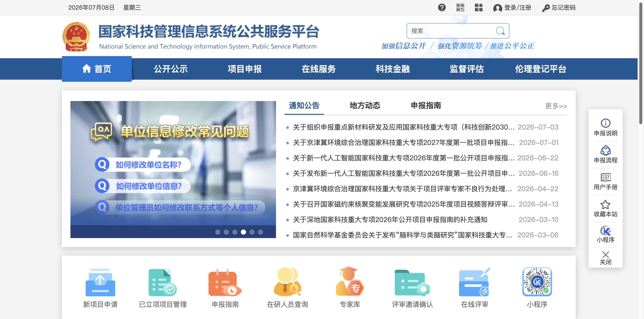
Task: Open the 公开公示 menu
Action: tap(171, 69)
